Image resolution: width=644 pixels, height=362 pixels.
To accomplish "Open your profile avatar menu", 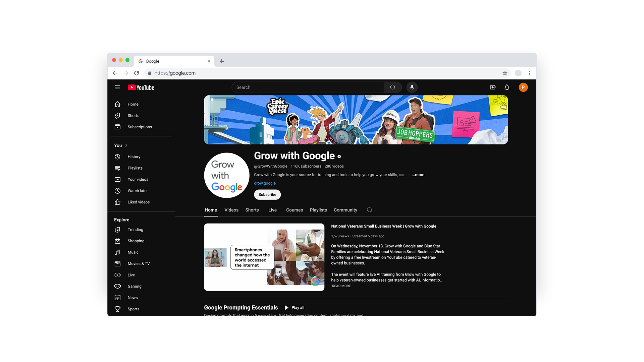I will point(523,87).
